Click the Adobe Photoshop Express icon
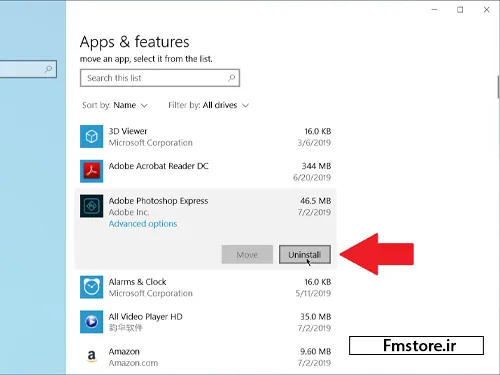 tap(91, 206)
